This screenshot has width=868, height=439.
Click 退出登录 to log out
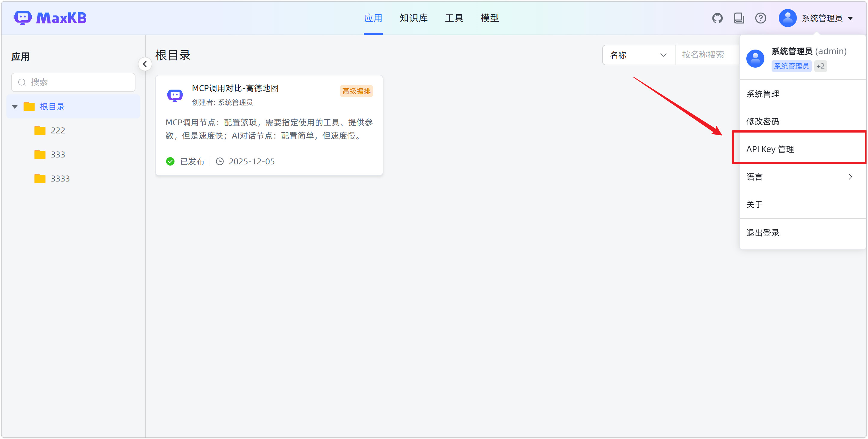pos(763,233)
